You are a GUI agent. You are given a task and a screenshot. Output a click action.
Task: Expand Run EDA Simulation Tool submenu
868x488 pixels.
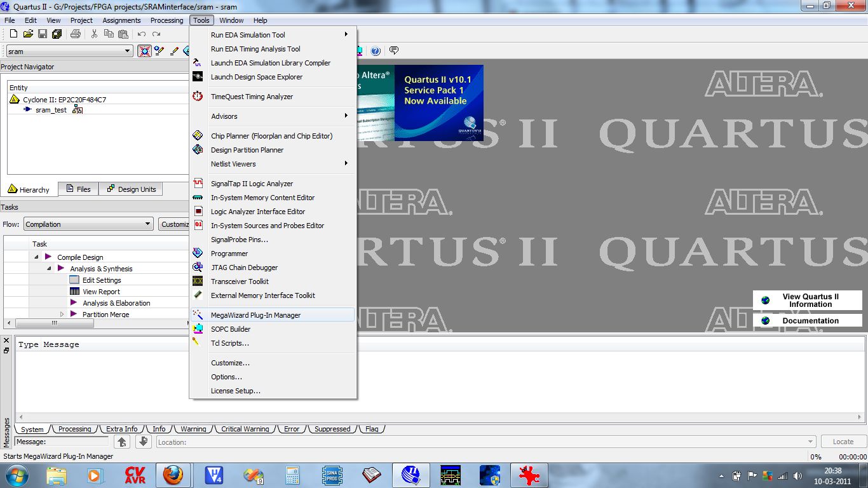point(273,35)
